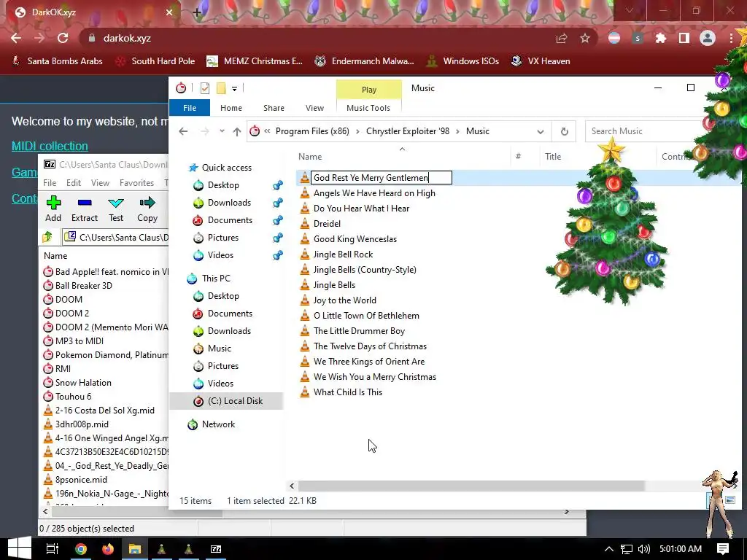Open South Hard Pole bookmark
The width and height of the screenshot is (747, 560).
pyautogui.click(x=156, y=61)
